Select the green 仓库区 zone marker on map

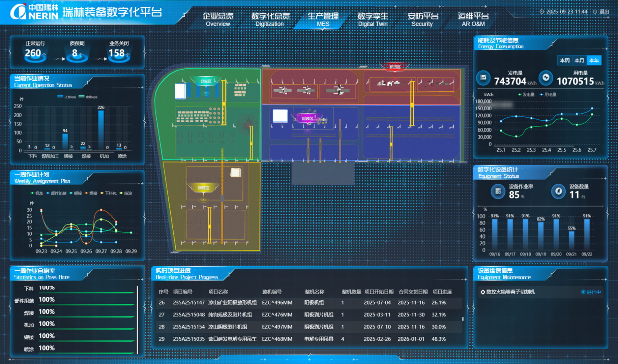(206, 81)
